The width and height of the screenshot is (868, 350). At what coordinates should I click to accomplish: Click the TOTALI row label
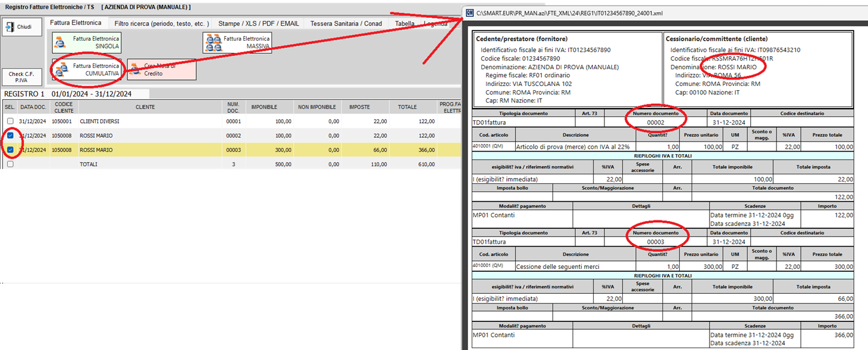point(88,164)
